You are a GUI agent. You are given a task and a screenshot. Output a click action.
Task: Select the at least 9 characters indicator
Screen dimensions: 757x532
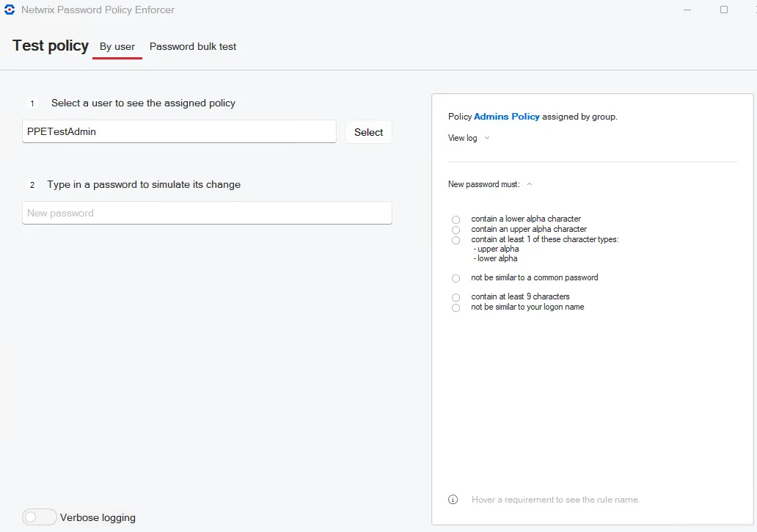[x=456, y=297]
